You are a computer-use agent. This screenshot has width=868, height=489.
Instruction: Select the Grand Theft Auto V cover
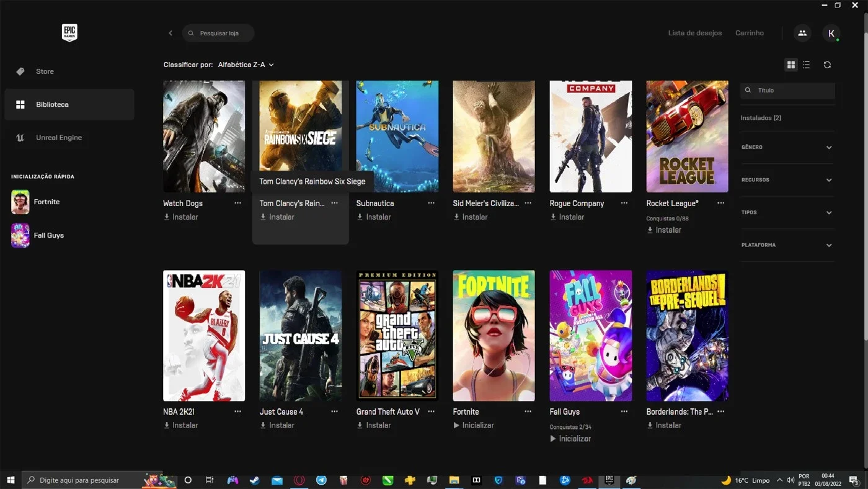pyautogui.click(x=397, y=336)
